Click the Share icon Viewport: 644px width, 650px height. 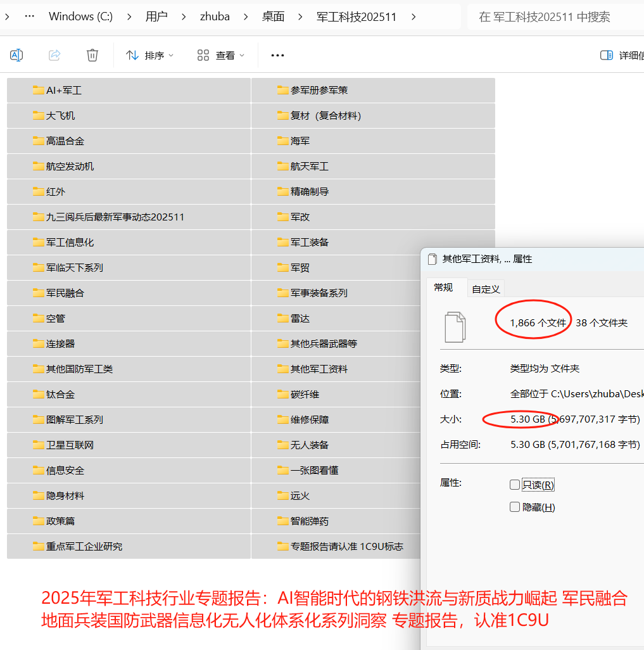[54, 55]
